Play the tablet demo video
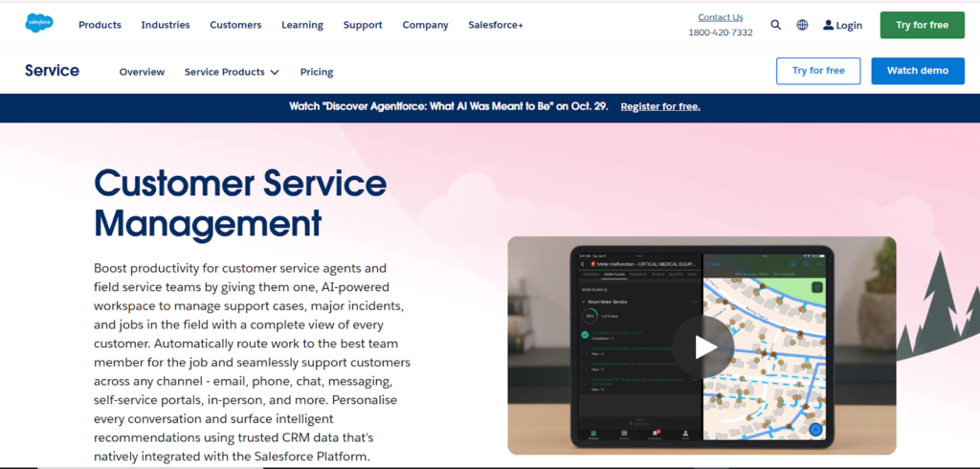 (702, 346)
